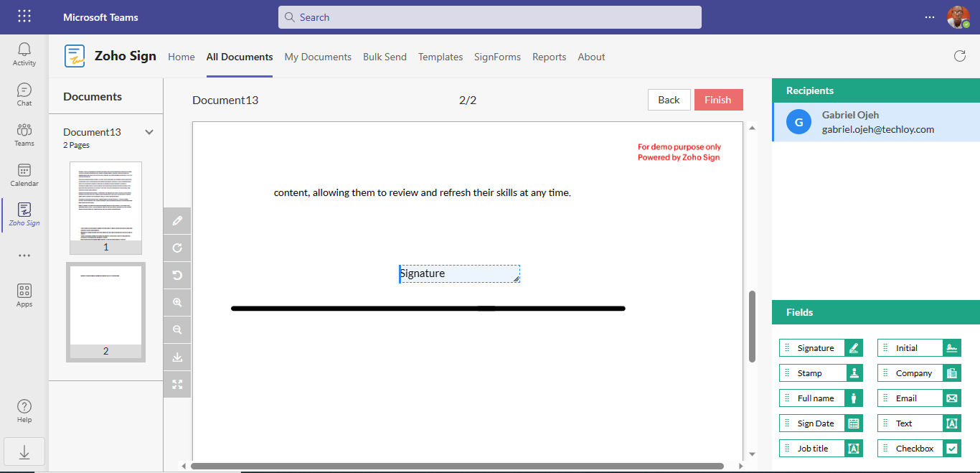This screenshot has height=473, width=980.
Task: Open the About tab
Action: (591, 57)
